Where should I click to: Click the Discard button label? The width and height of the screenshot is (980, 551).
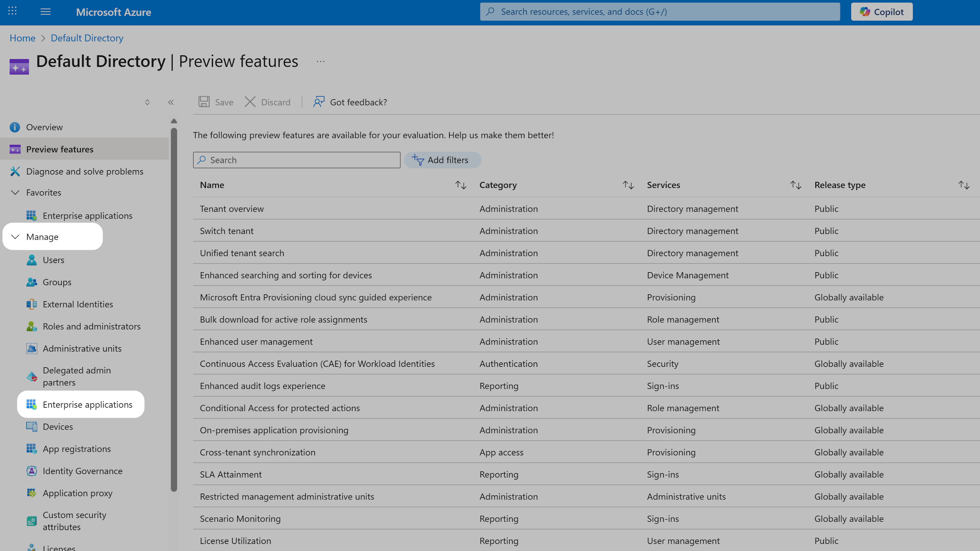coord(275,102)
